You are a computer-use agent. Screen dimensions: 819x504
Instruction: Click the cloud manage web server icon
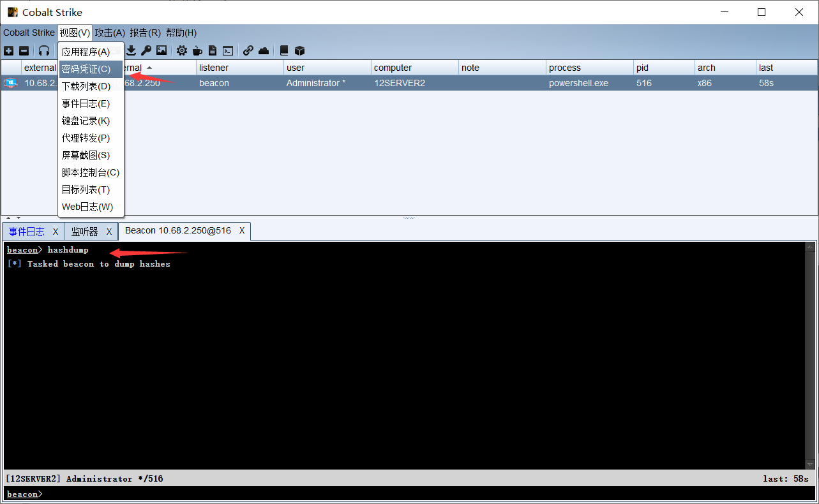(264, 50)
